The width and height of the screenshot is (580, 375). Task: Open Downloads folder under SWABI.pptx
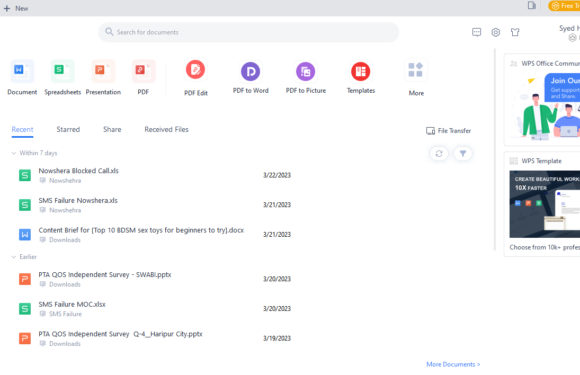65,284
